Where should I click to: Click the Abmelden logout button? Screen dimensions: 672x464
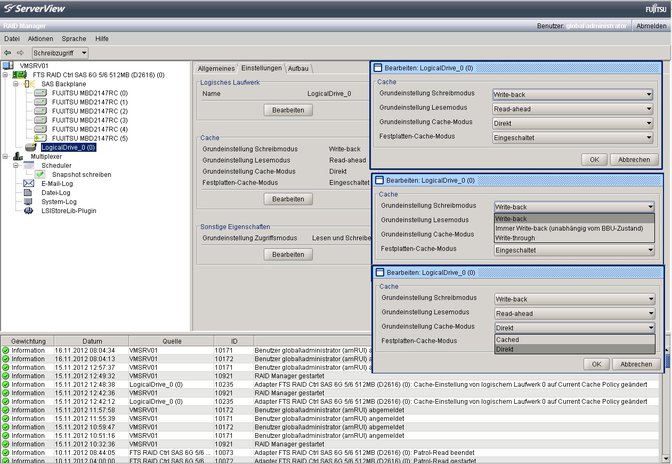coord(651,26)
